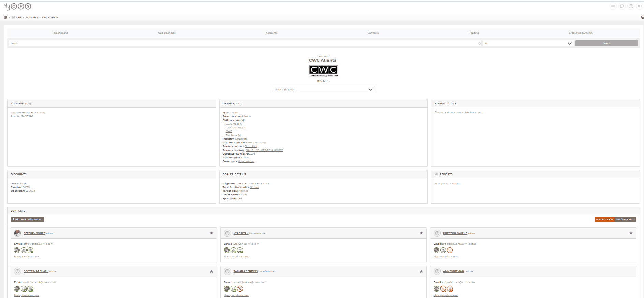
Task: Switch to the Reports tab
Action: click(x=474, y=33)
